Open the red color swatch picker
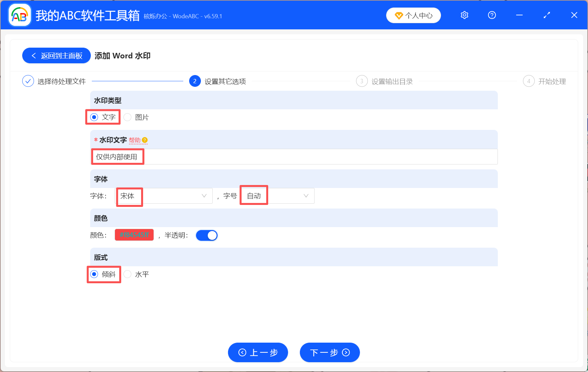This screenshot has width=588, height=372. tap(134, 235)
